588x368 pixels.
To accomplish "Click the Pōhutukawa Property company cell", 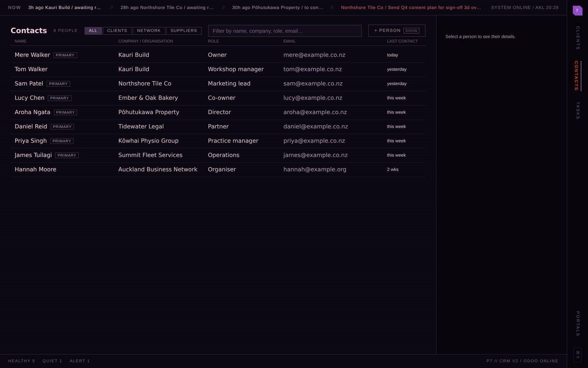I will (149, 112).
